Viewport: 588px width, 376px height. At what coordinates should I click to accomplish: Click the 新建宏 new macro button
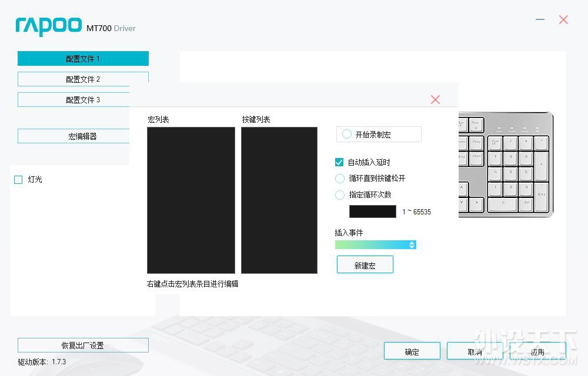(365, 265)
